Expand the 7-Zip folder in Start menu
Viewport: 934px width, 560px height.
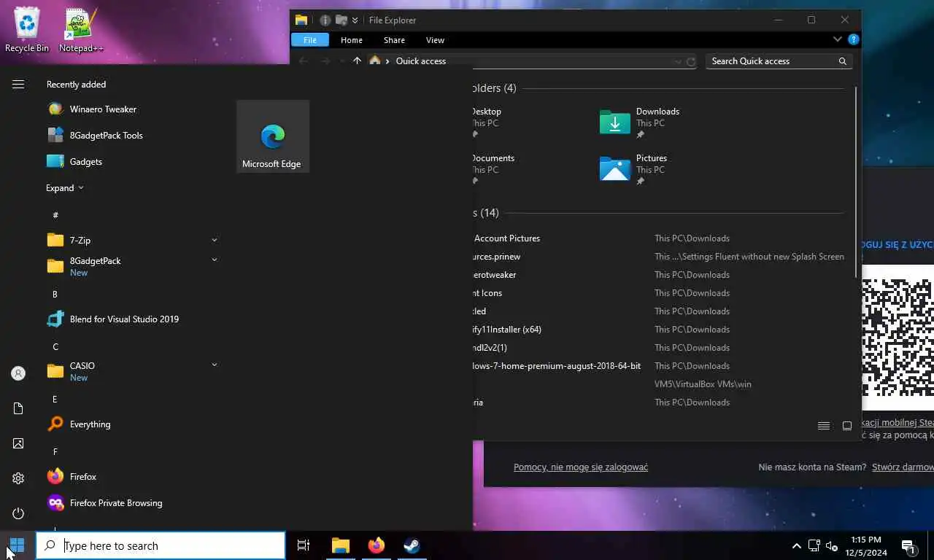214,240
